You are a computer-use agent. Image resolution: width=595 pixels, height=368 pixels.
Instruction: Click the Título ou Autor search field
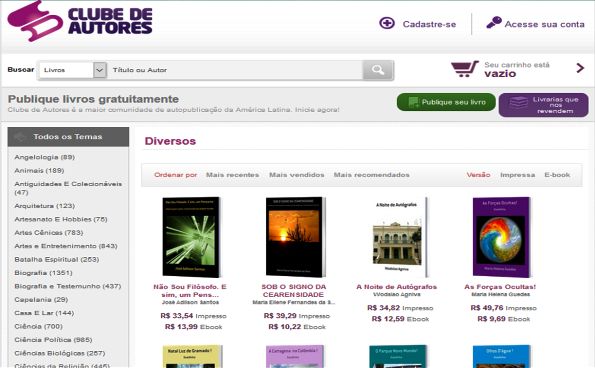tap(235, 70)
